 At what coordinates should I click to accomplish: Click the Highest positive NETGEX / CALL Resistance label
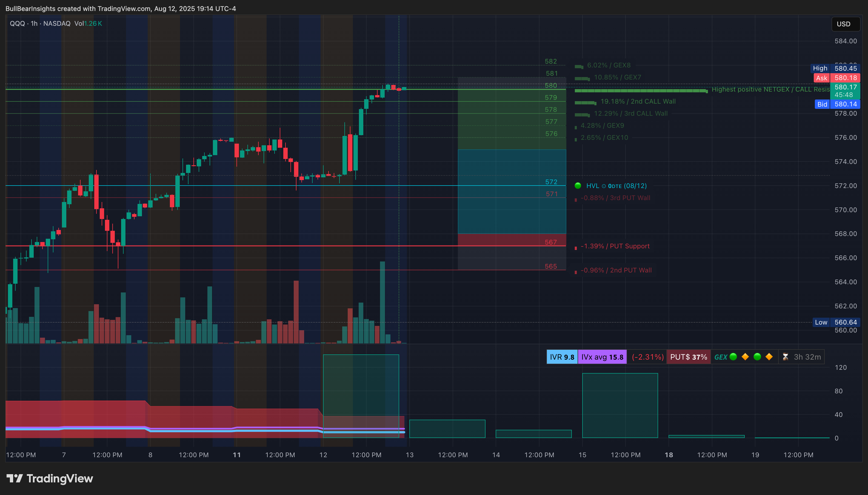(x=771, y=89)
